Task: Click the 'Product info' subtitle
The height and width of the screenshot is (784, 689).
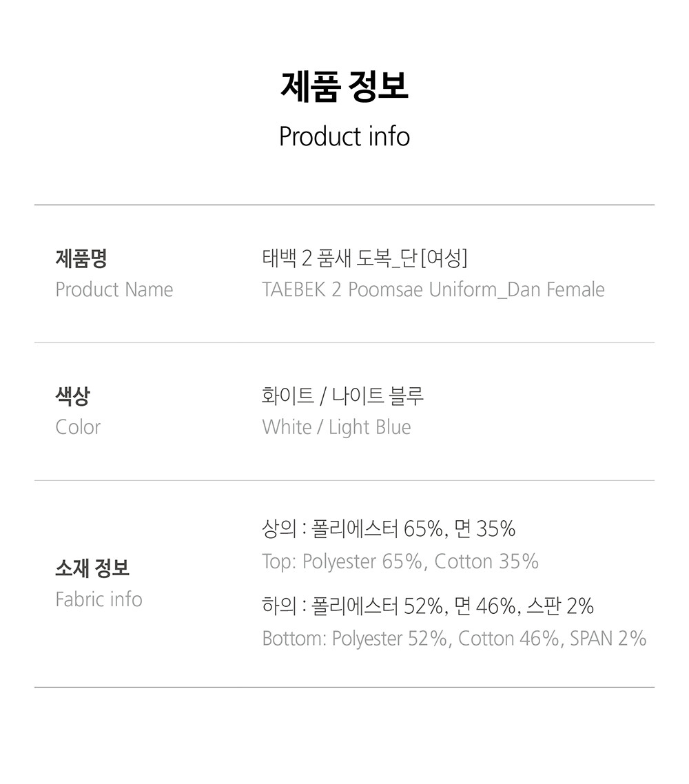Action: point(344,136)
